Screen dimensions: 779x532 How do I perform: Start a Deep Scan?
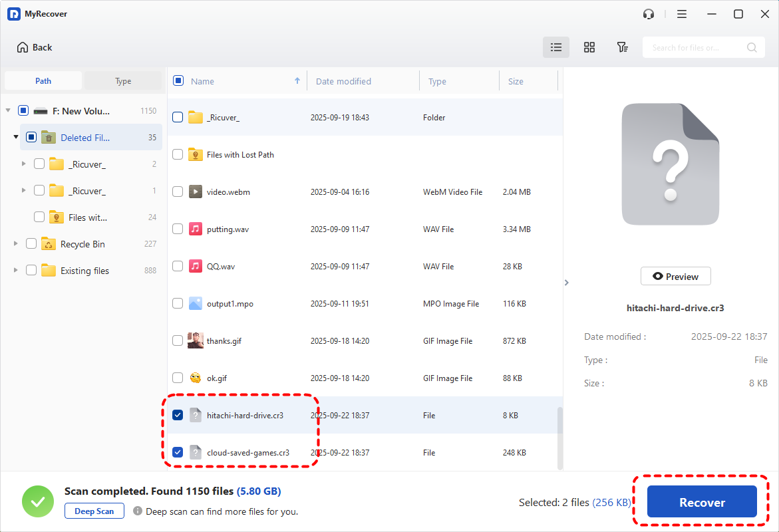94,511
